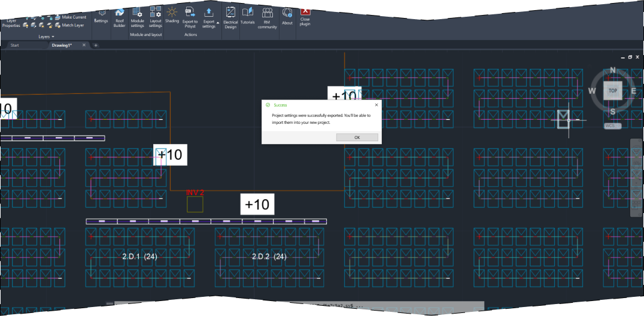Grab the command line grip handle
The width and height of the screenshot is (644, 316).
[x=110, y=304]
